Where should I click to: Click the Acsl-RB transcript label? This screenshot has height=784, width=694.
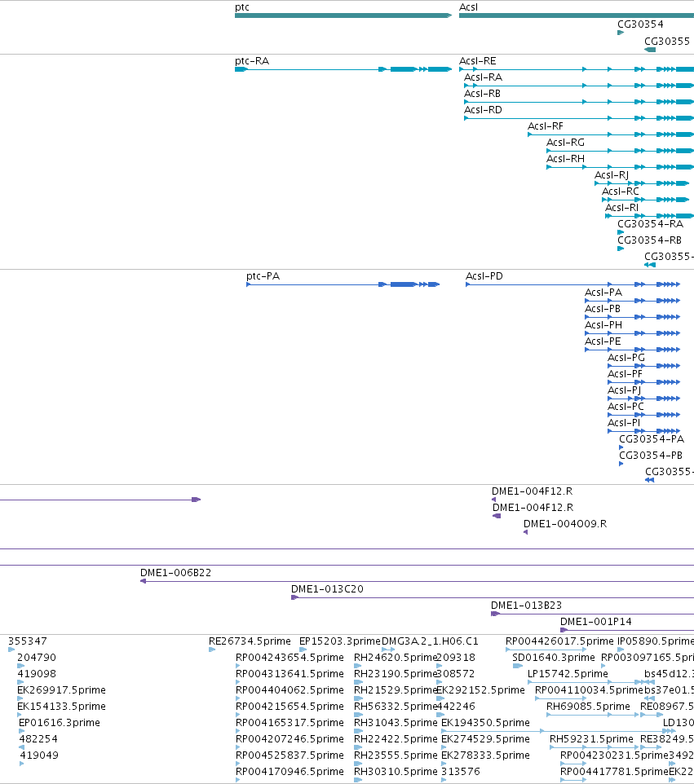tap(482, 94)
